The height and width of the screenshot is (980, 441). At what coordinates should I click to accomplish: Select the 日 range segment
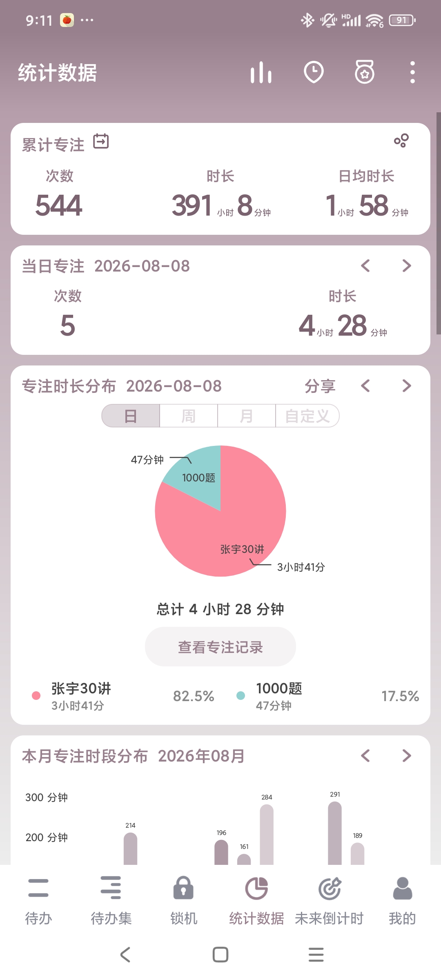(131, 416)
